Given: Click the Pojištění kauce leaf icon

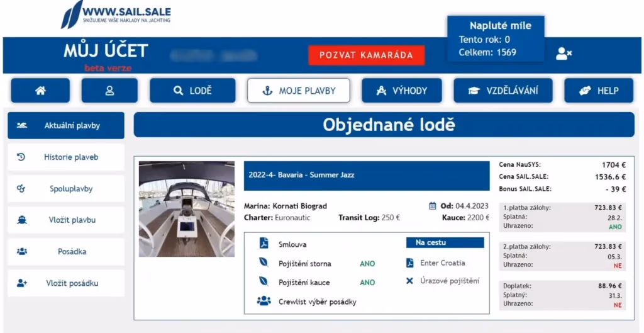Looking at the screenshot, I should pos(264,281).
